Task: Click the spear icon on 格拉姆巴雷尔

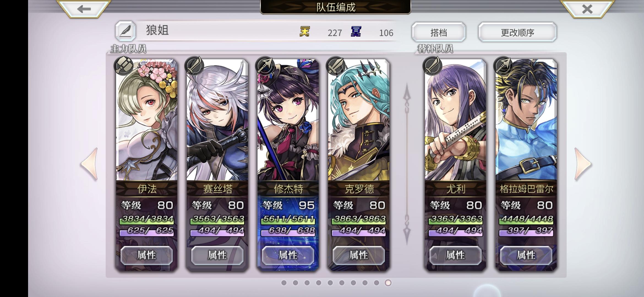Action: click(x=503, y=65)
